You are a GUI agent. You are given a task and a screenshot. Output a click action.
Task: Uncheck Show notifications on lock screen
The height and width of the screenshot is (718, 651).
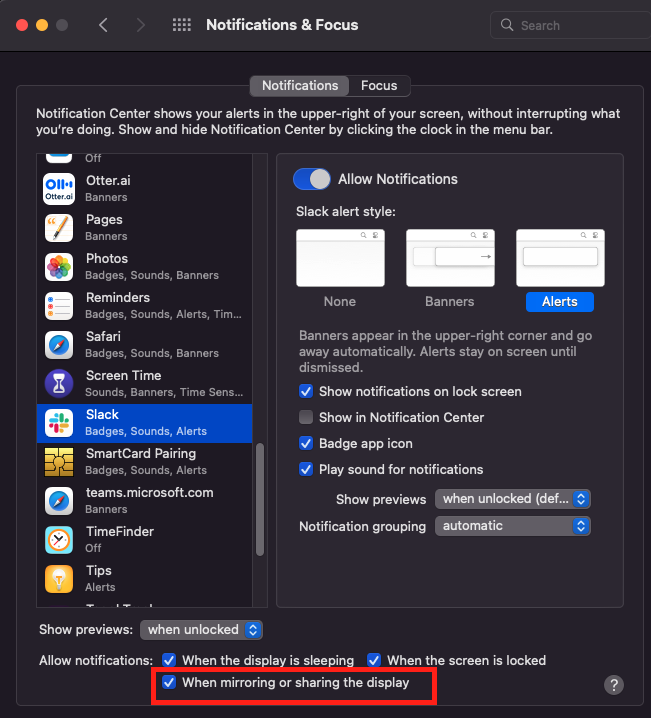point(306,392)
